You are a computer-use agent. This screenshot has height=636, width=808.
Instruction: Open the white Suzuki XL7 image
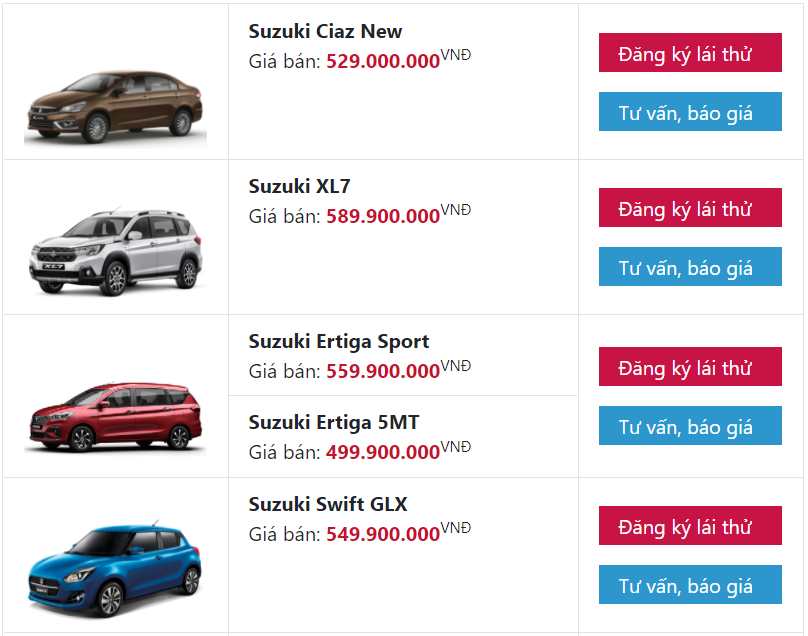[x=115, y=250]
